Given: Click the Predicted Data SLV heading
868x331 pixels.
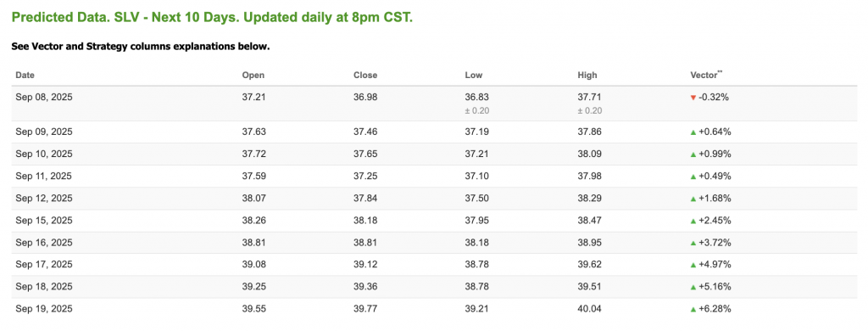Looking at the screenshot, I should pyautogui.click(x=212, y=17).
